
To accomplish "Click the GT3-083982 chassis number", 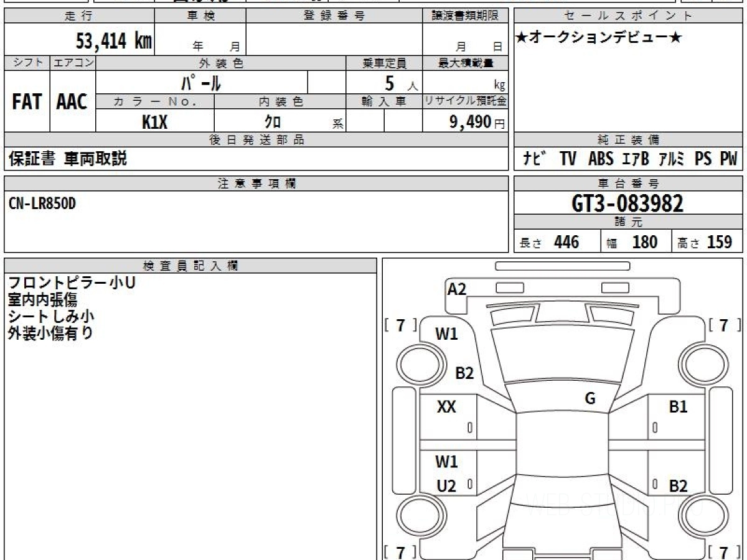I will tap(627, 203).
